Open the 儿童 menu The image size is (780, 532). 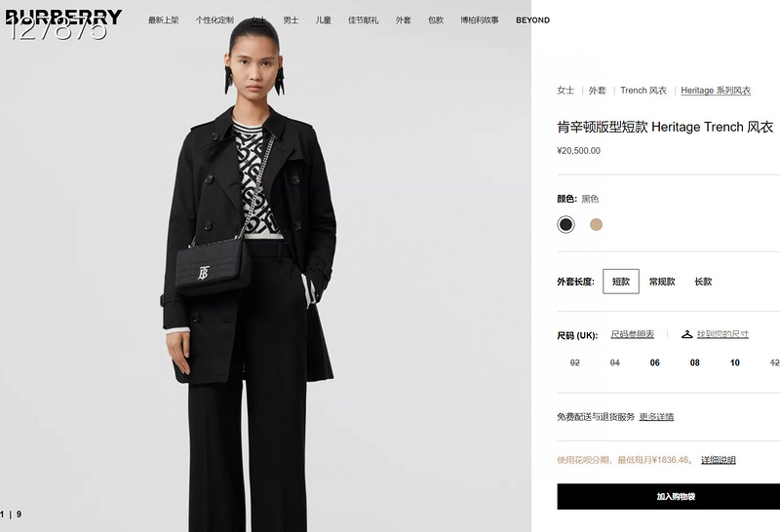point(324,20)
